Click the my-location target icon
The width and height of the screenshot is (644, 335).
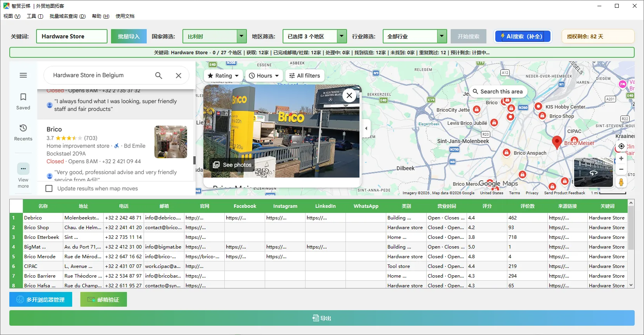[x=621, y=146]
